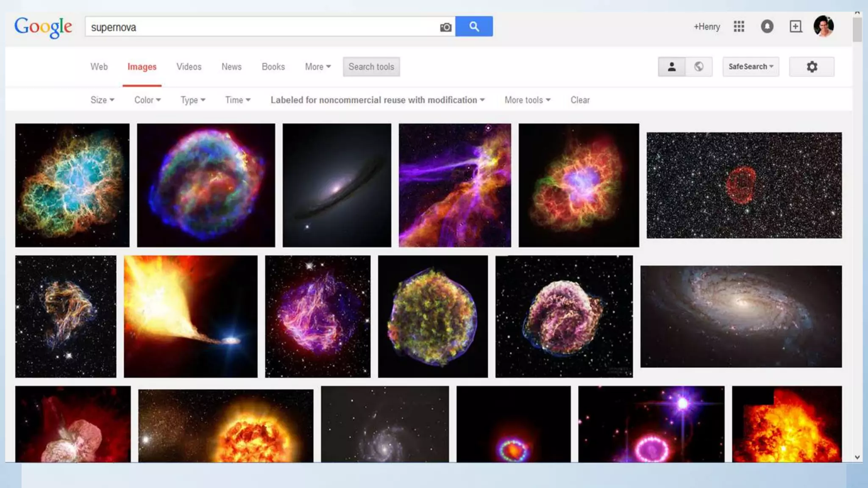Switch to the Videos tab
The height and width of the screenshot is (488, 868).
189,67
